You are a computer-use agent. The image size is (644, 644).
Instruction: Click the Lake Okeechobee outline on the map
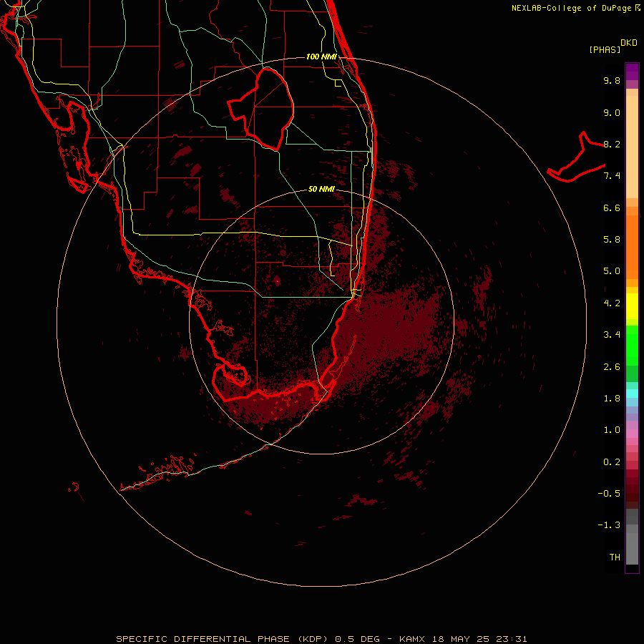(261, 109)
